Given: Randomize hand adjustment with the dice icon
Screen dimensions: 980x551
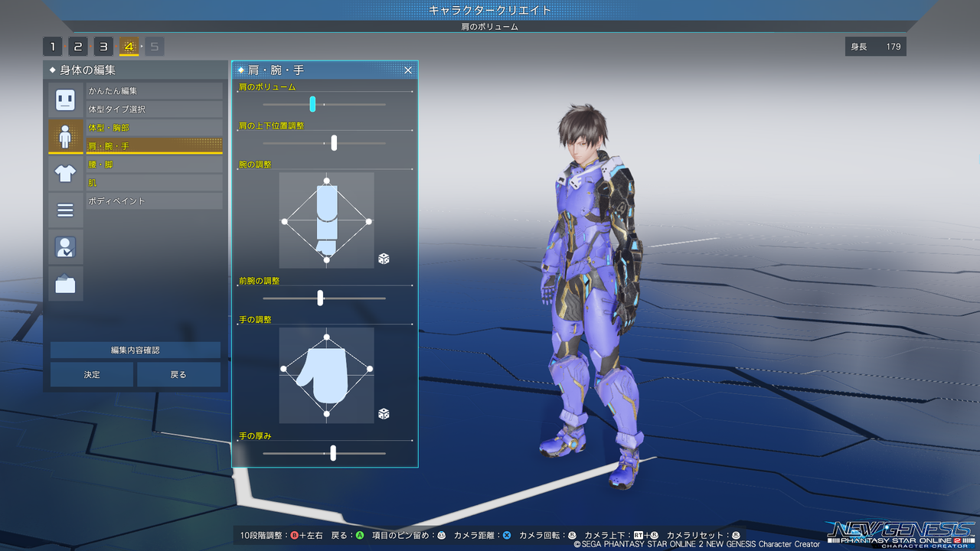Looking at the screenshot, I should coord(384,414).
